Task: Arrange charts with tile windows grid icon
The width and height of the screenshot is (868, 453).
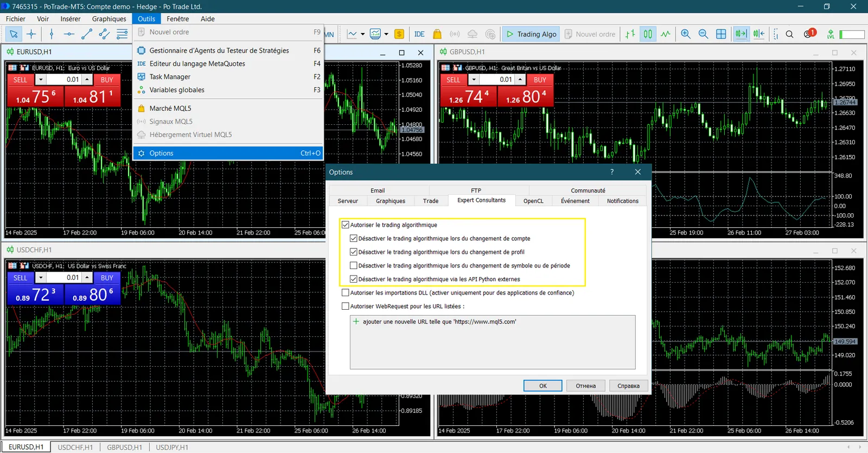Action: [x=721, y=34]
